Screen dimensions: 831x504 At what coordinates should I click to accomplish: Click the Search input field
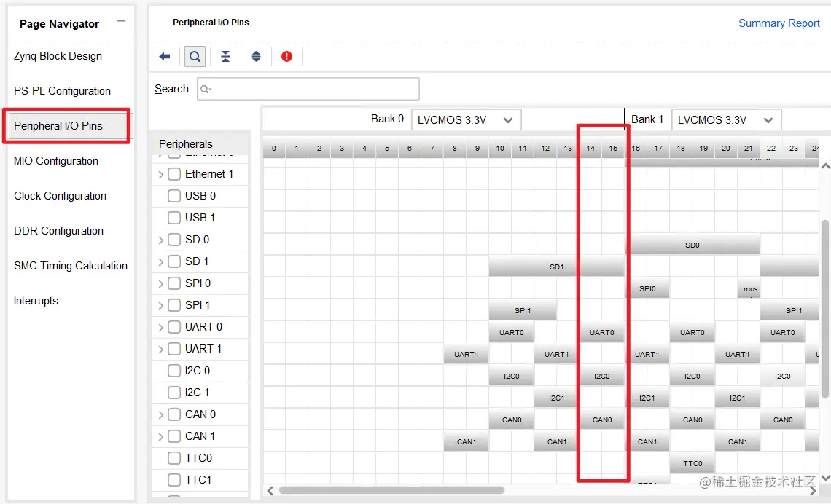coord(308,89)
